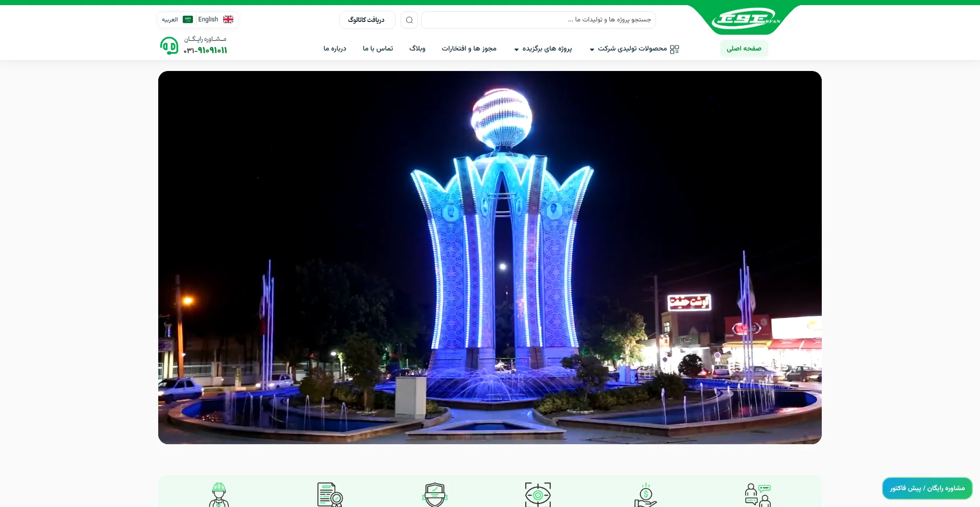This screenshot has width=980, height=507.
Task: Click the grid icon beside company products
Action: coord(674,49)
